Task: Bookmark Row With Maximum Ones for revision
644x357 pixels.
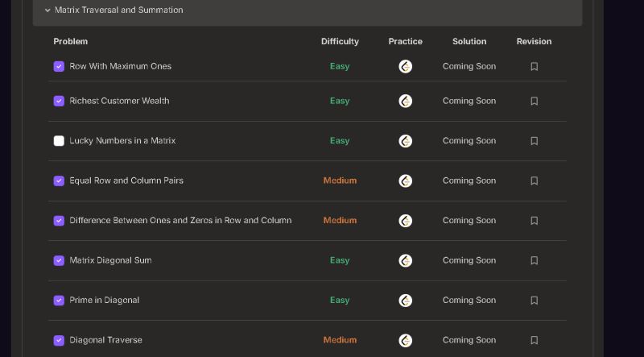Action: [x=534, y=66]
